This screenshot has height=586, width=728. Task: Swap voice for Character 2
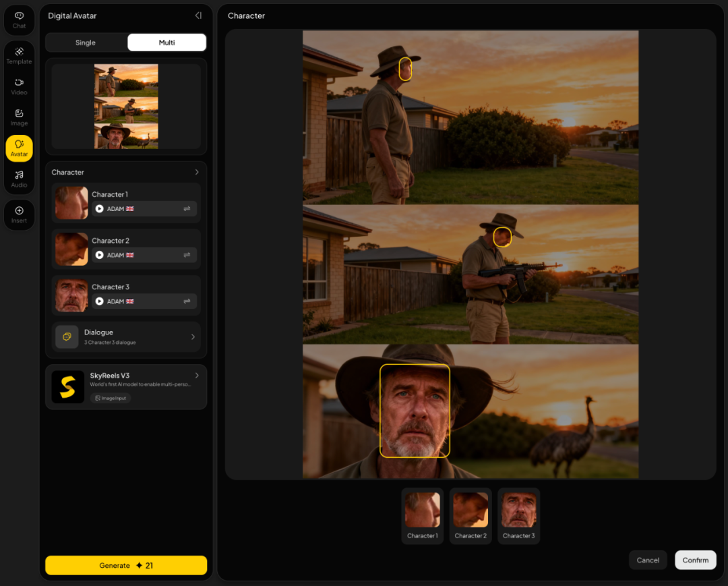[187, 255]
